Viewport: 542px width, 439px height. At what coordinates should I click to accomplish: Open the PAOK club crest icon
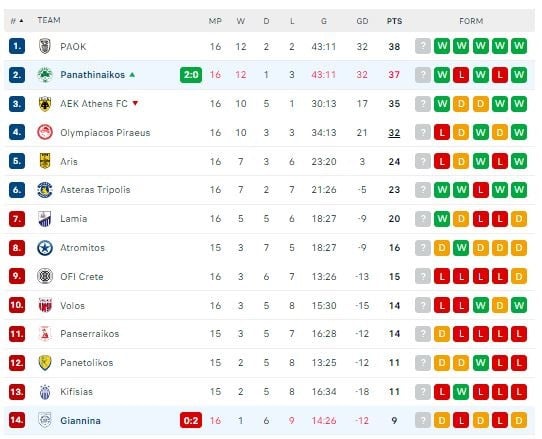point(45,46)
